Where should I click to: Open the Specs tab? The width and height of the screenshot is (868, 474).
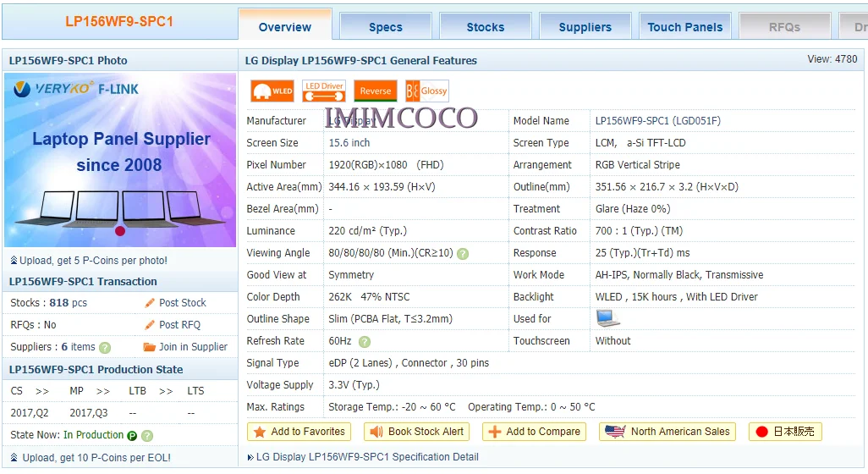pos(386,27)
